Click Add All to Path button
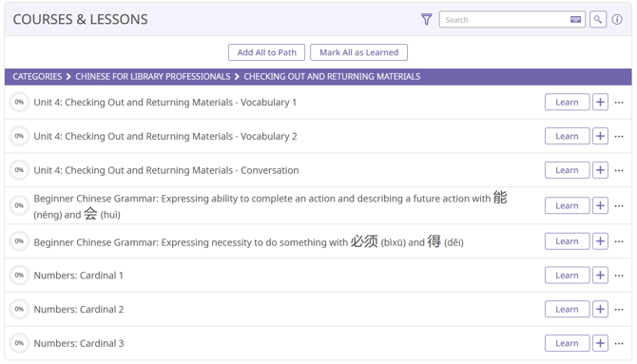Image resolution: width=637 pixels, height=364 pixels. pos(266,52)
